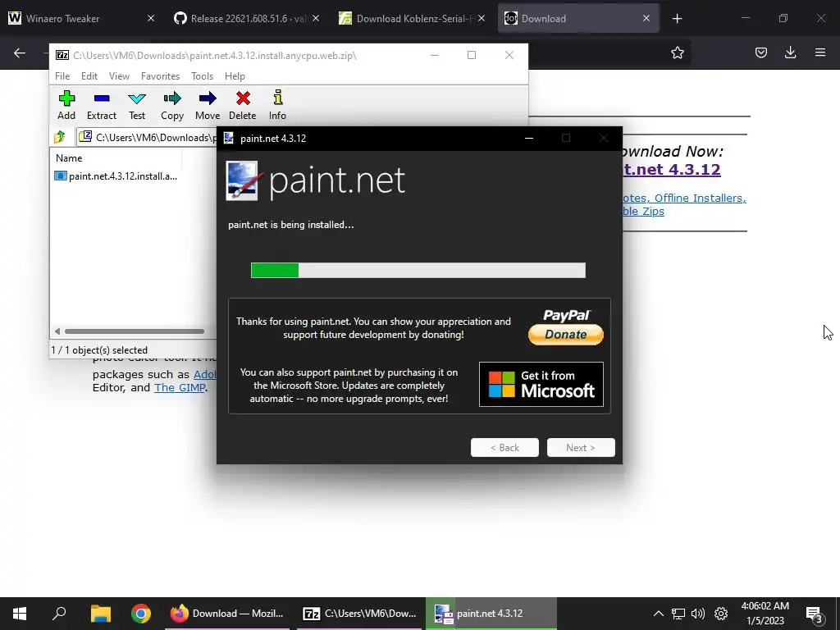Screen dimensions: 840x630
Task: Open the Favorites menu in 7-Zip
Action: pos(160,76)
